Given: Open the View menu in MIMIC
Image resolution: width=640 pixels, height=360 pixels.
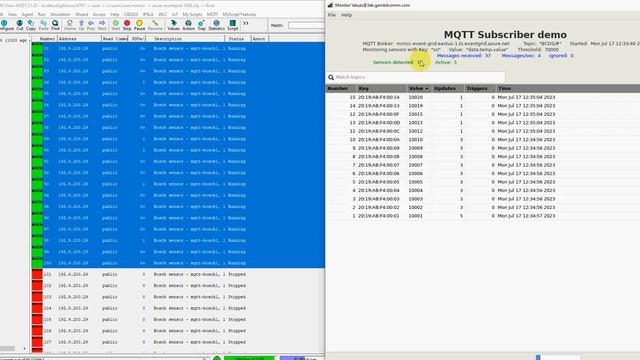Looking at the screenshot, I should pos(13,14).
